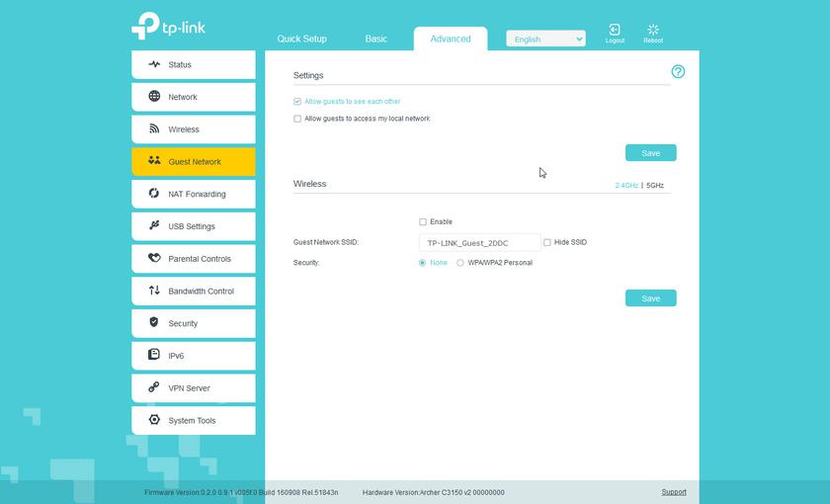The width and height of the screenshot is (830, 504).
Task: Click the Parental Controls heart icon
Action: pyautogui.click(x=154, y=258)
